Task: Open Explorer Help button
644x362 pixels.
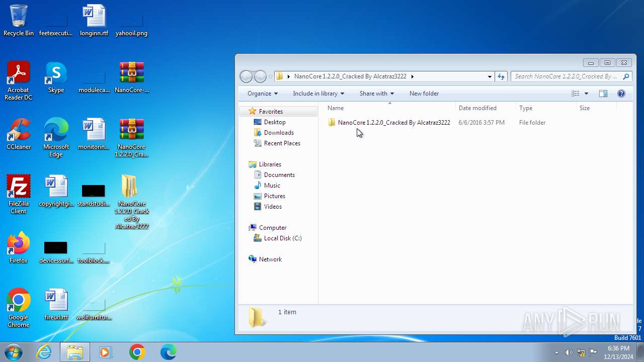Action: click(621, 94)
